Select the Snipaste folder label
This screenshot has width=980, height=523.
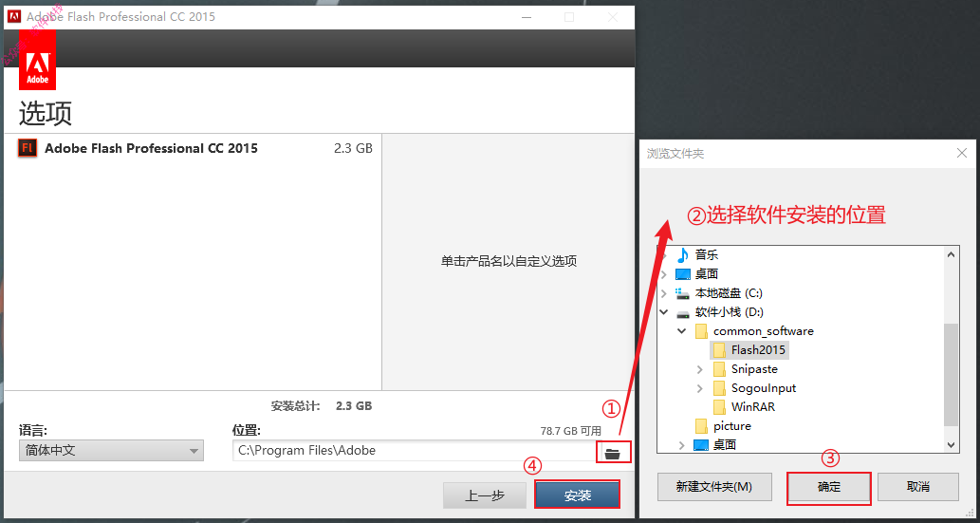(754, 369)
